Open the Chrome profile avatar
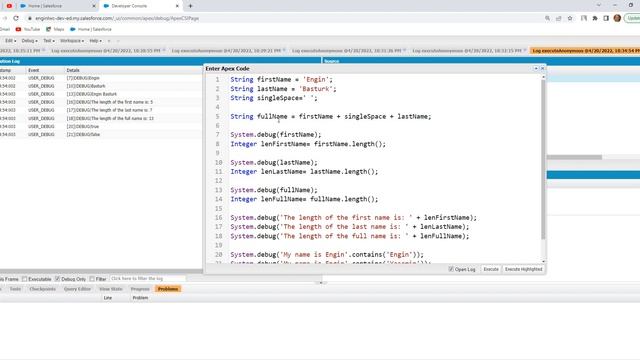Viewport: 640px width, 360px height. [617, 18]
